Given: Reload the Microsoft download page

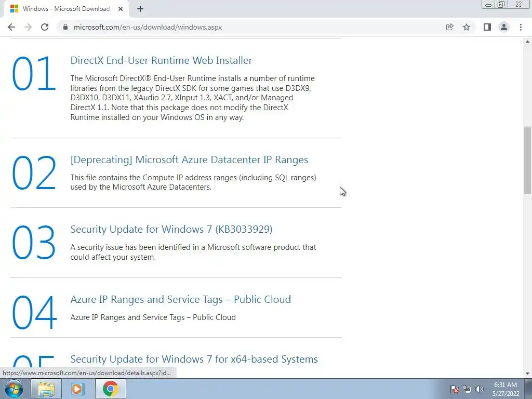Looking at the screenshot, I should click(45, 27).
